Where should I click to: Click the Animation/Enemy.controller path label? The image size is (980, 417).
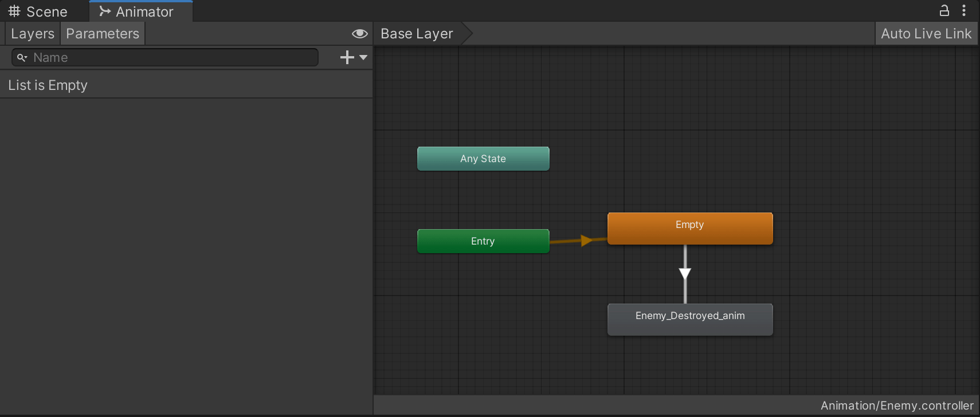[897, 406]
